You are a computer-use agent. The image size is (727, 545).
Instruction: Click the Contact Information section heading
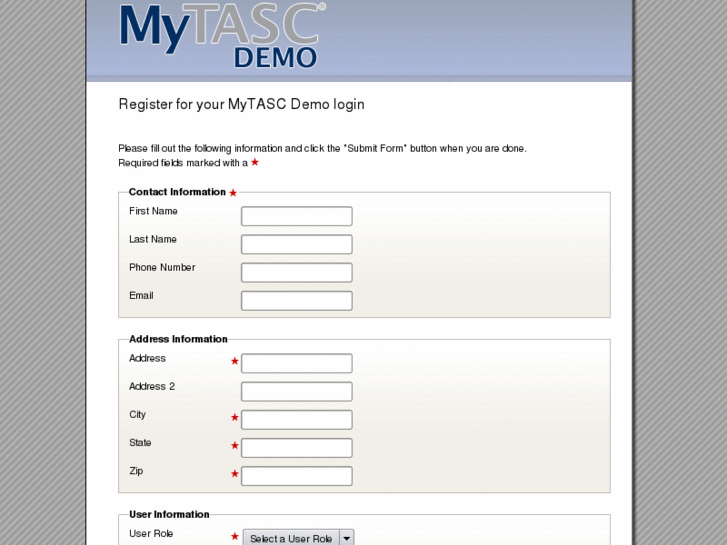point(177,192)
